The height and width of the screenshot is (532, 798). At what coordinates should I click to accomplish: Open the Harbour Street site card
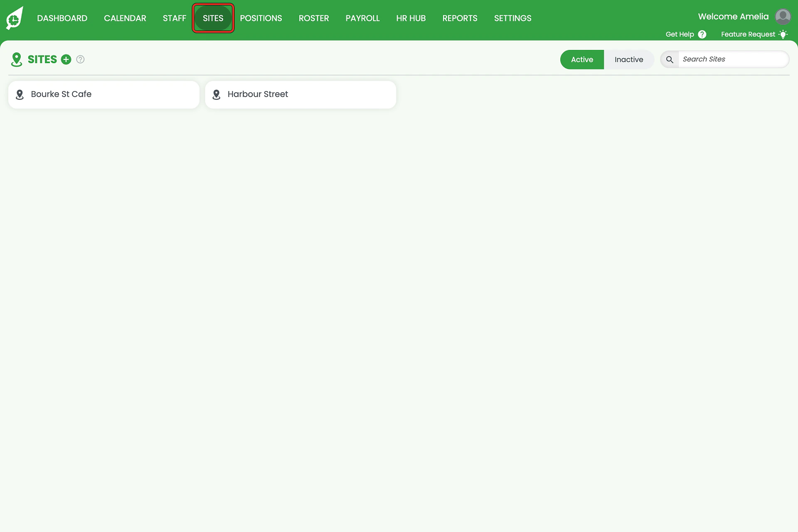click(x=300, y=95)
